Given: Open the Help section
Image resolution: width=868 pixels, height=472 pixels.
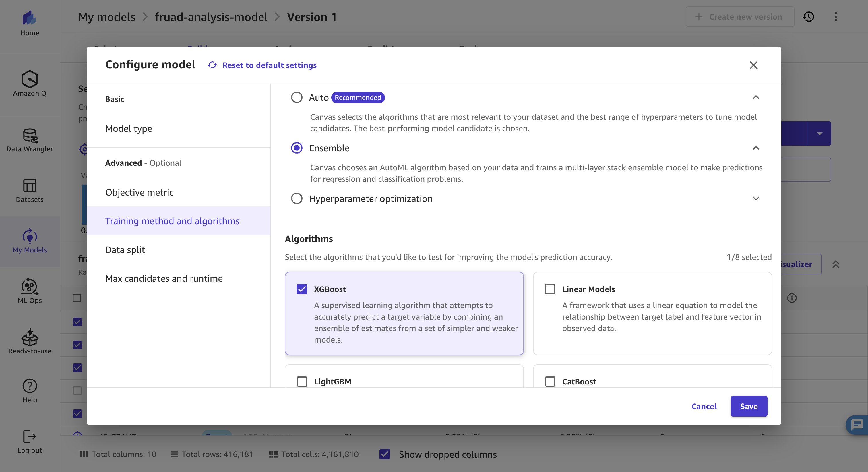Looking at the screenshot, I should [x=30, y=391].
